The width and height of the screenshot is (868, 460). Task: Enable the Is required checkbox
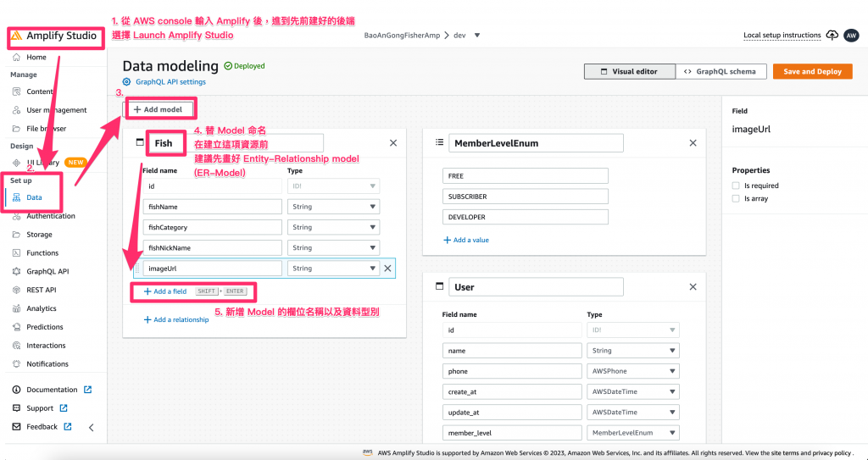point(736,186)
